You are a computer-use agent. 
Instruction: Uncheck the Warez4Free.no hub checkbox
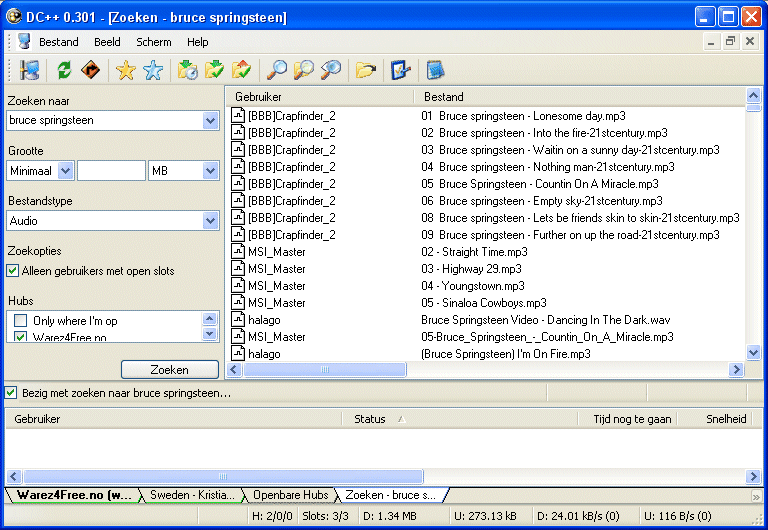pos(21,337)
